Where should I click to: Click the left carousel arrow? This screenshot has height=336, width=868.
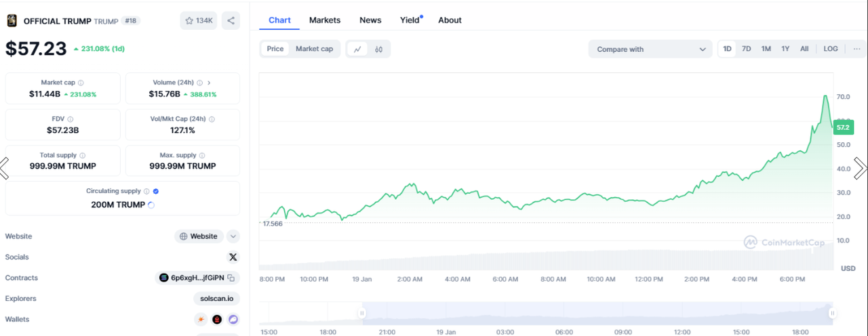coord(4,167)
